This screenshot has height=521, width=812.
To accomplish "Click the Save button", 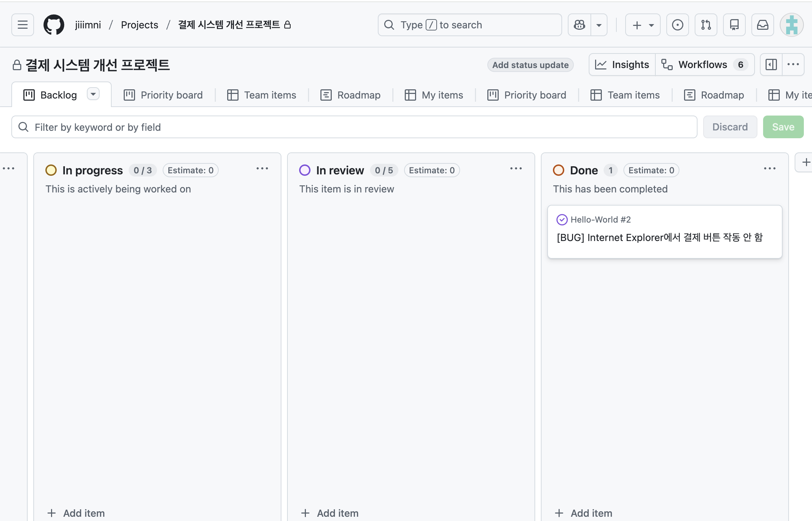I will (x=783, y=127).
